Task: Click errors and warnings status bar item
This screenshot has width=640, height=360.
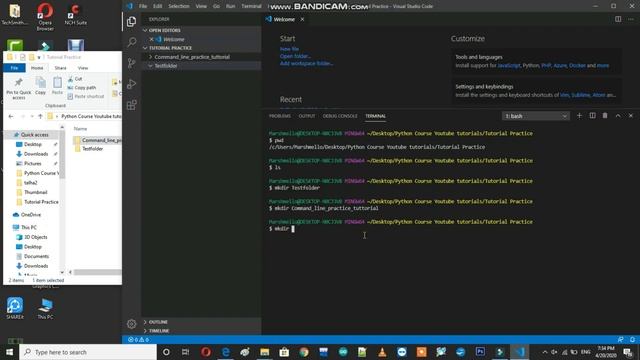Action: [138, 340]
